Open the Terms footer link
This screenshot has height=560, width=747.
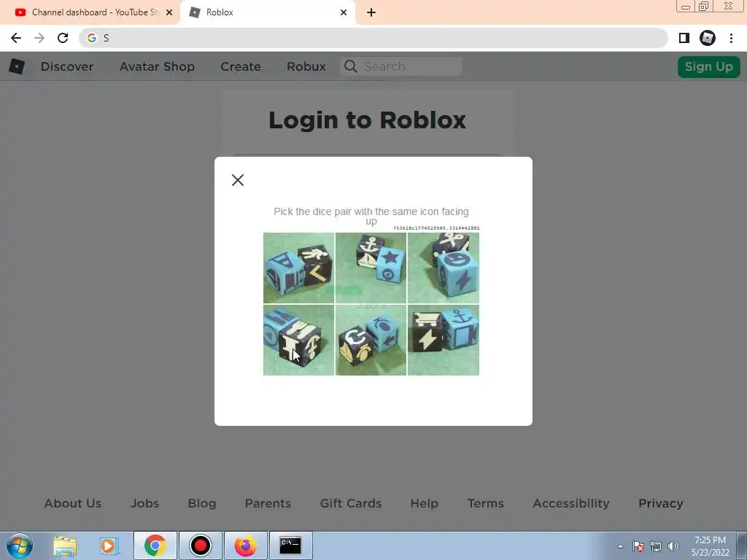[485, 503]
